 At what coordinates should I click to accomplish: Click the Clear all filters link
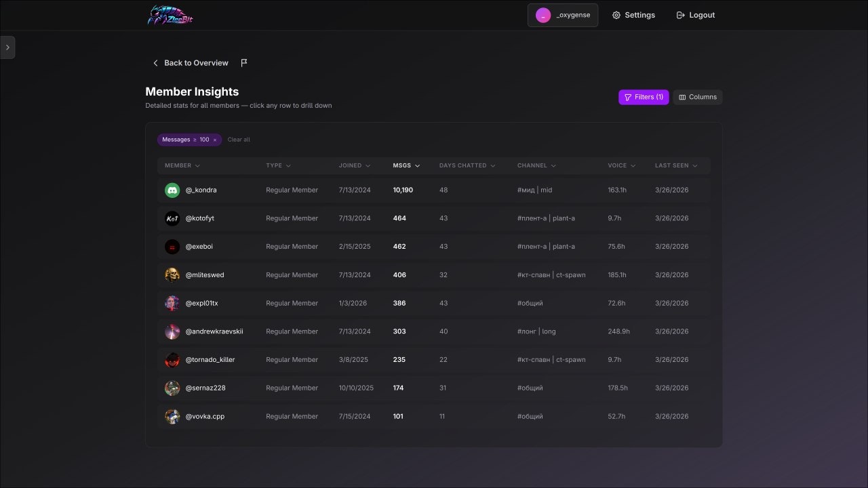(239, 140)
